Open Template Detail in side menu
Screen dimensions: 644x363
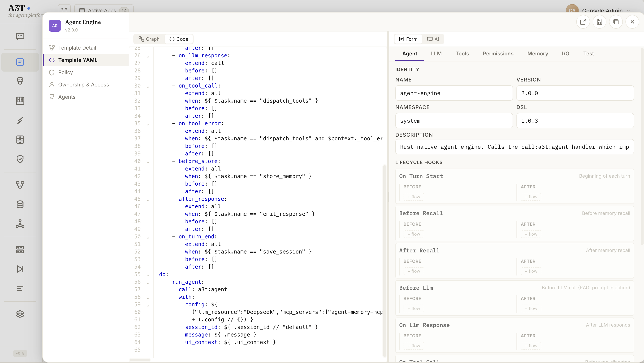click(x=86, y=48)
